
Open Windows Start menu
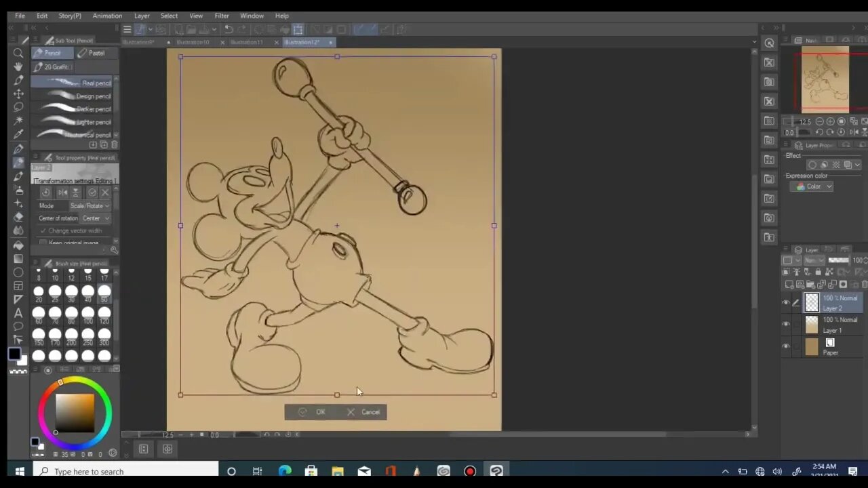(x=19, y=471)
